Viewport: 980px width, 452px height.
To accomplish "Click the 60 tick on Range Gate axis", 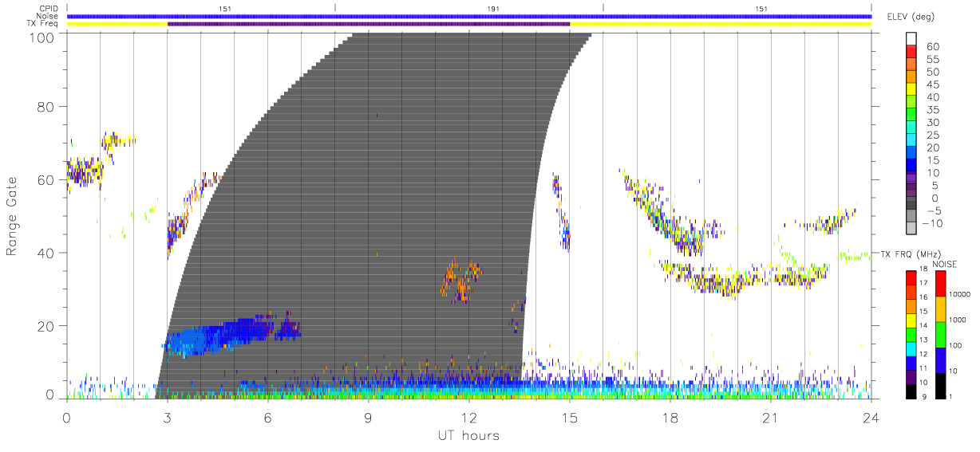I will 47,179.
